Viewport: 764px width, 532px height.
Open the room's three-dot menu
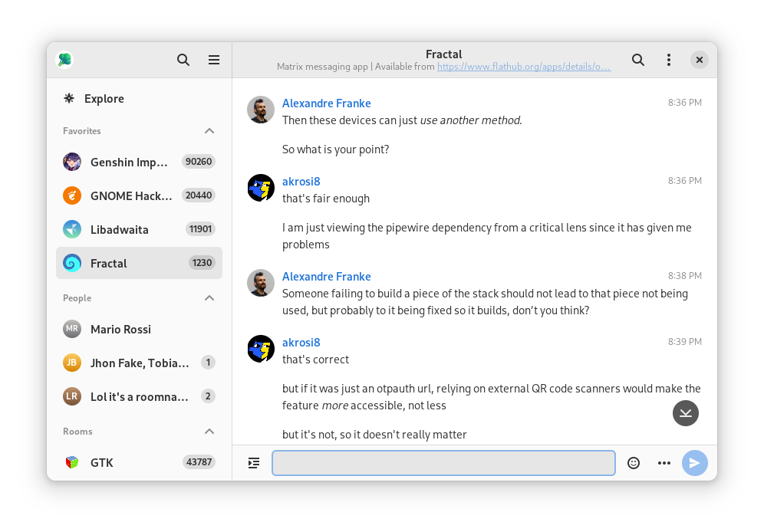(x=669, y=60)
